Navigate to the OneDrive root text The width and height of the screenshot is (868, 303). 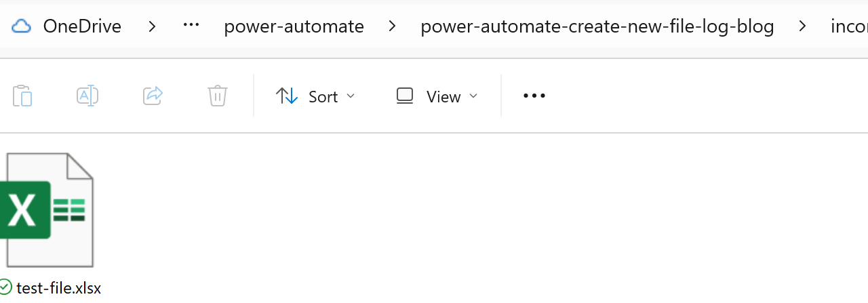coord(82,26)
